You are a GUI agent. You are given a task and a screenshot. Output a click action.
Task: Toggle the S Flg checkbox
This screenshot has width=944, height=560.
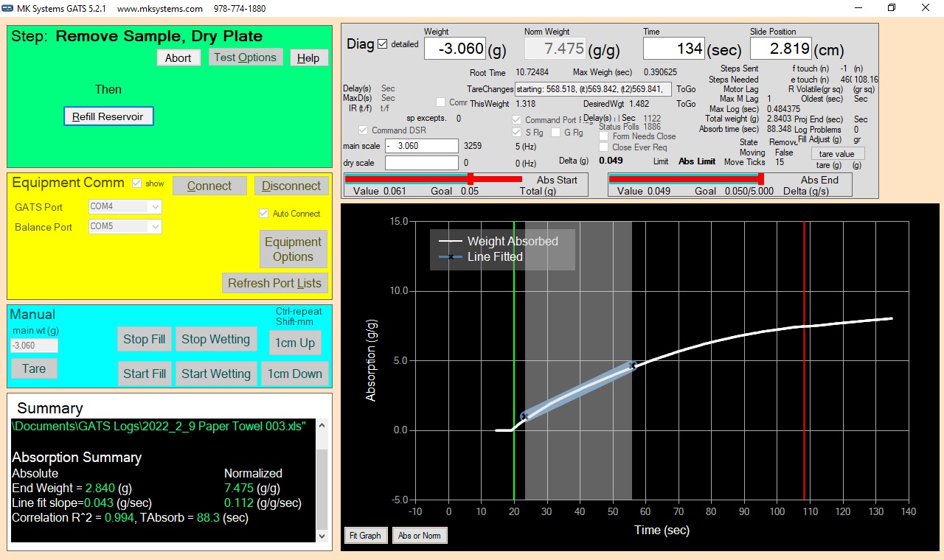point(517,133)
